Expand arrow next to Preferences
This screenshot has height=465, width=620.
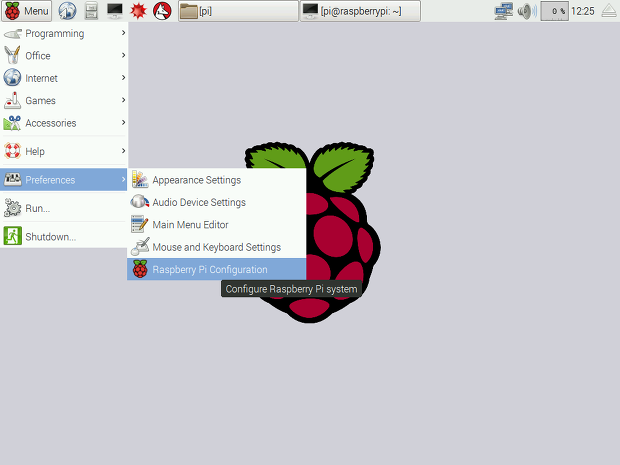(123, 179)
